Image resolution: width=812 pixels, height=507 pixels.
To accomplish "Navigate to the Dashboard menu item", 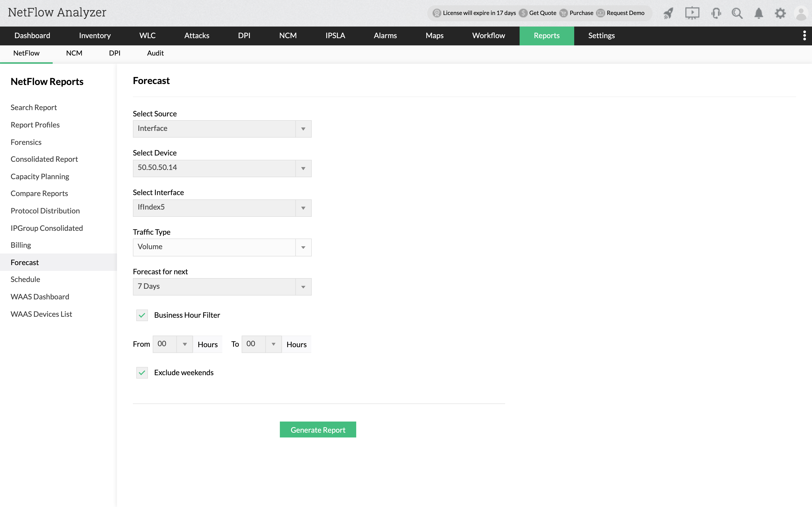I will 32,36.
